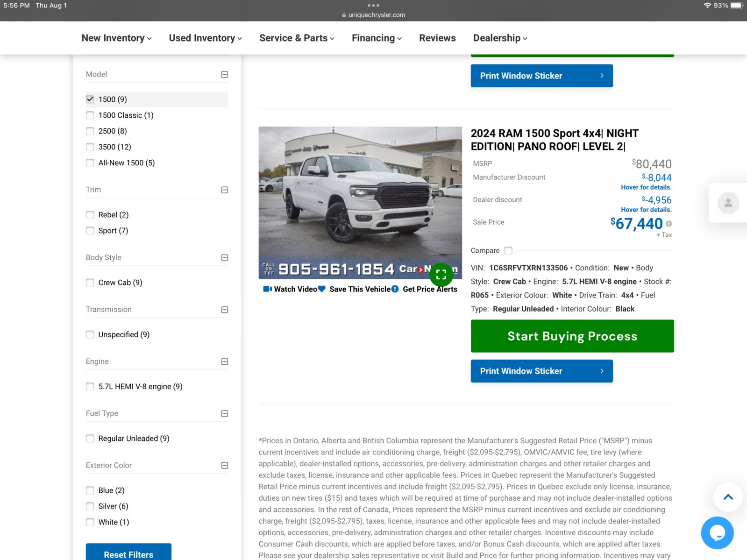Check the Regular Unleaded (9) checkbox
The image size is (747, 560).
click(x=90, y=439)
